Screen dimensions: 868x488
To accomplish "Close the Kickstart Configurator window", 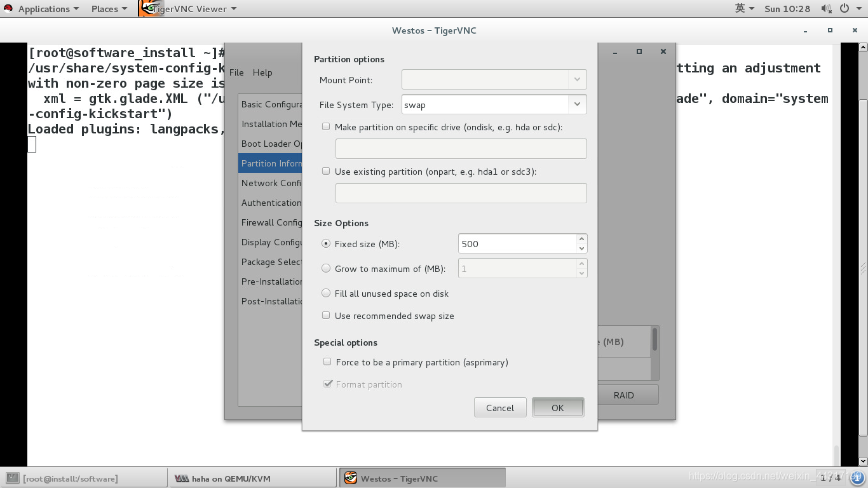I will click(663, 51).
